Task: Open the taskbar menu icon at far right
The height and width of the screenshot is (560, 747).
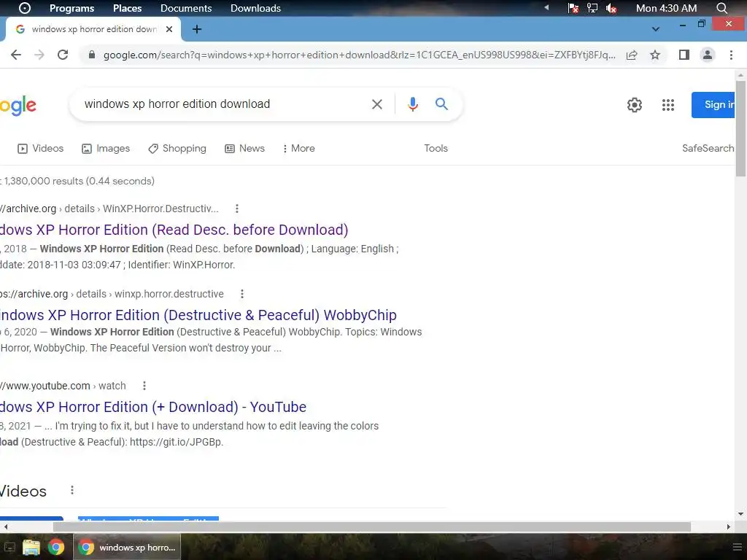Action: click(x=737, y=547)
